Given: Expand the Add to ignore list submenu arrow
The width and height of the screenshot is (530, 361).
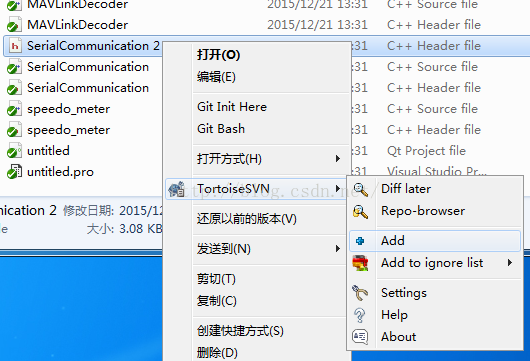Looking at the screenshot, I should click(510, 263).
